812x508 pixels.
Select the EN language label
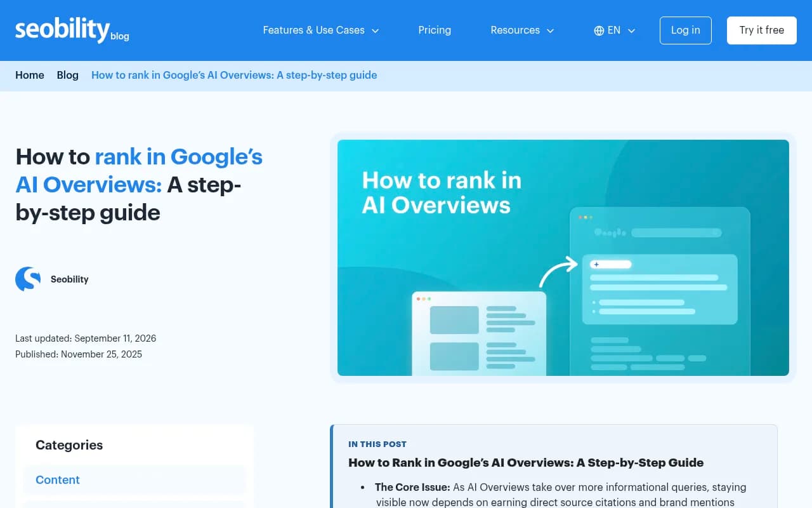click(614, 30)
